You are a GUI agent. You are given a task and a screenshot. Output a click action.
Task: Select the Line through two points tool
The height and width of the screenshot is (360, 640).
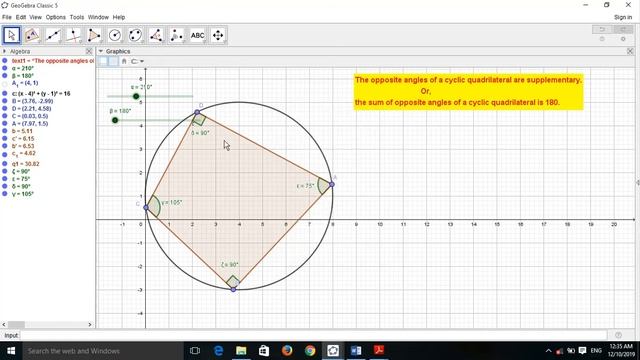click(x=53, y=35)
